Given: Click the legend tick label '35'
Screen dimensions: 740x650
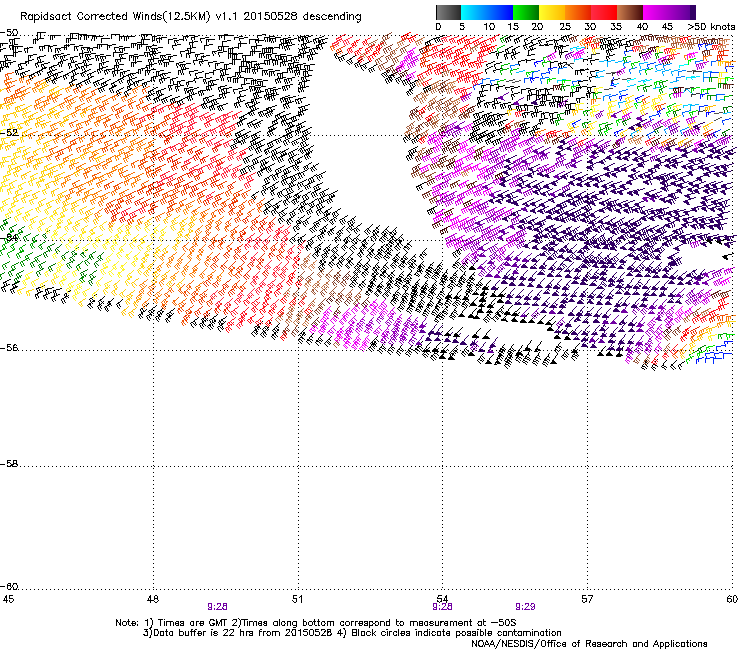Looking at the screenshot, I should (616, 27).
